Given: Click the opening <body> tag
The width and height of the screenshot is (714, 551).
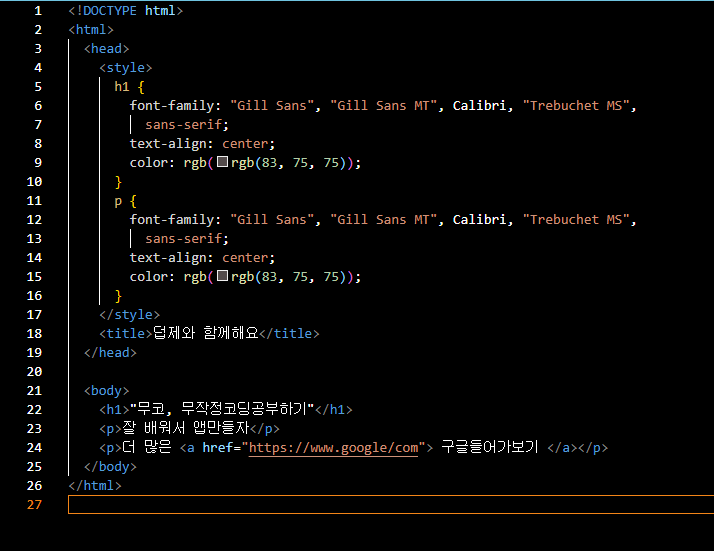Looking at the screenshot, I should [x=107, y=391].
